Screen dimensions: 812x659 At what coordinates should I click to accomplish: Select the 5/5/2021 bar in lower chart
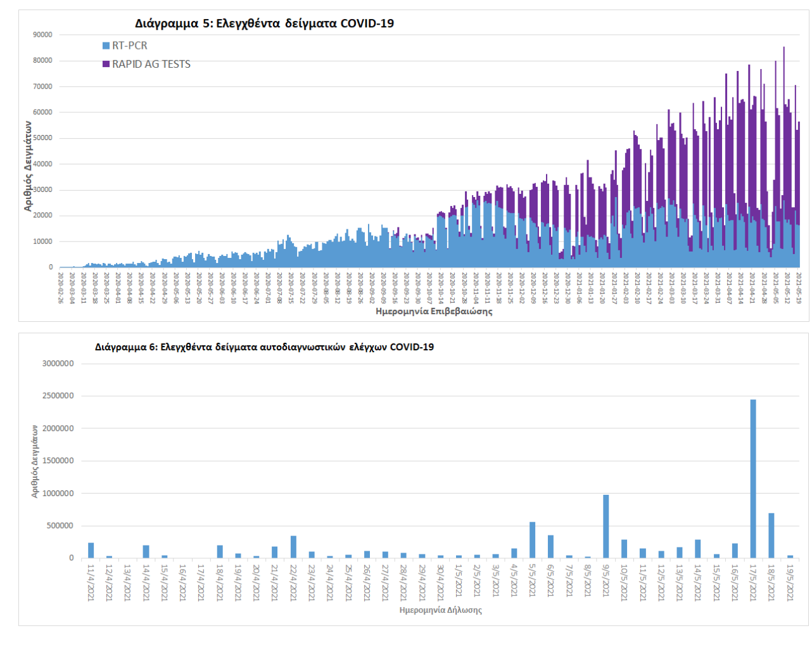(533, 540)
